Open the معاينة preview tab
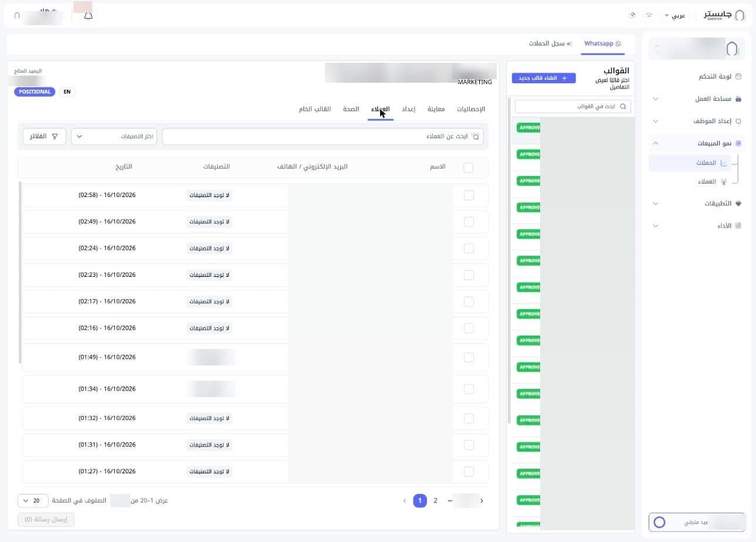The image size is (756, 542). [x=436, y=109]
